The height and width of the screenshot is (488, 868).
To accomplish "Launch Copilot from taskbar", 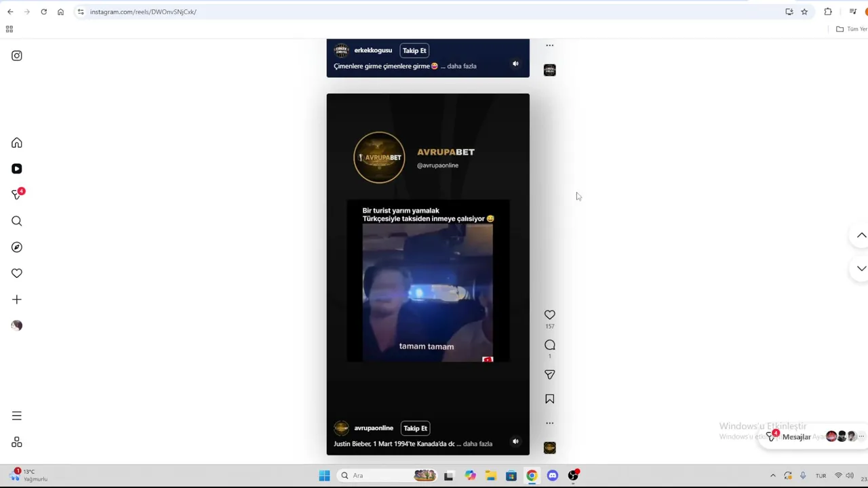I will tap(470, 476).
